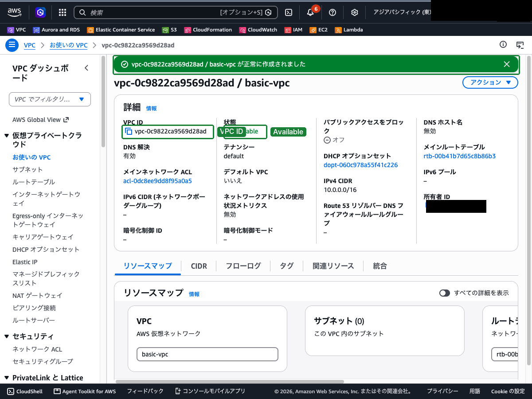
Task: Click the Amazon Q icon inside the search box
Action: point(268,12)
